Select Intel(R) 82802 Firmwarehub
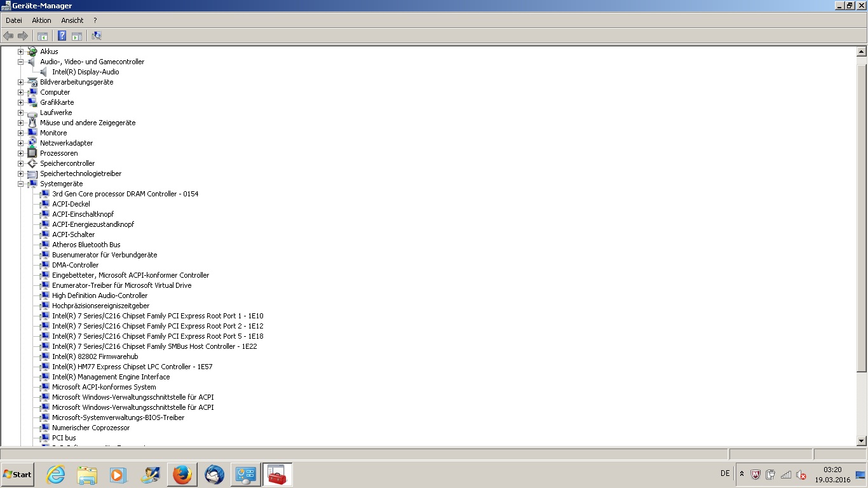868x488 pixels. [95, 356]
